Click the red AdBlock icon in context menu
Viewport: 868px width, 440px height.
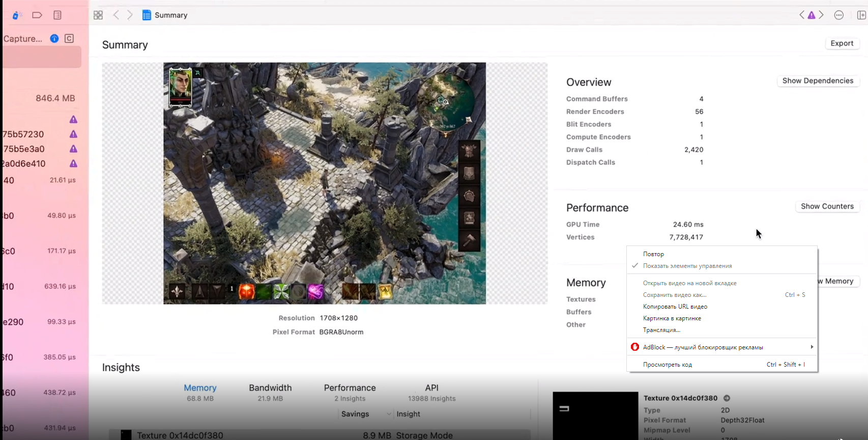(635, 347)
